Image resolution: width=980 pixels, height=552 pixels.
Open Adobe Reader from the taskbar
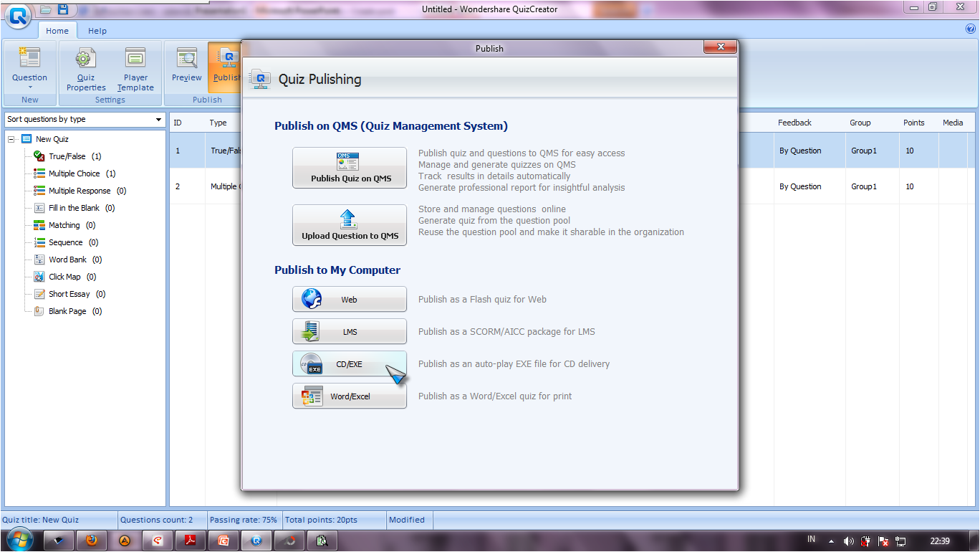(x=191, y=541)
